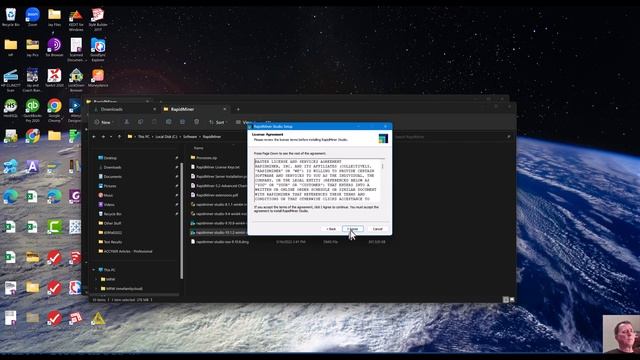Click the Back button in setup dialog
Viewport: 640px width, 360px height.
pos(331,229)
